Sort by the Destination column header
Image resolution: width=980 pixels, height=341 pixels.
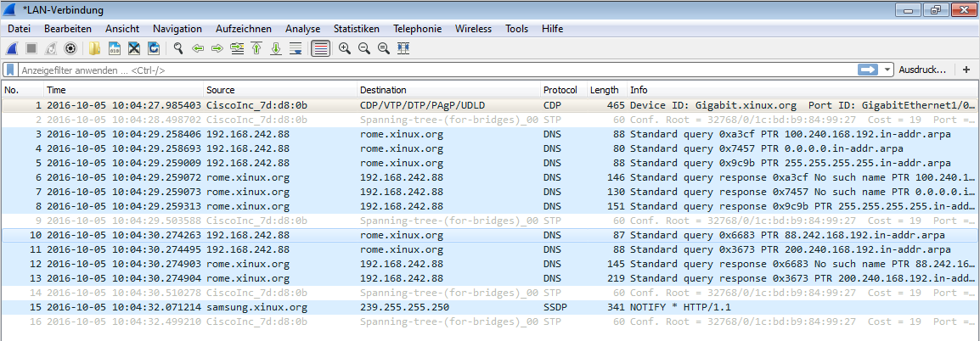tap(448, 90)
